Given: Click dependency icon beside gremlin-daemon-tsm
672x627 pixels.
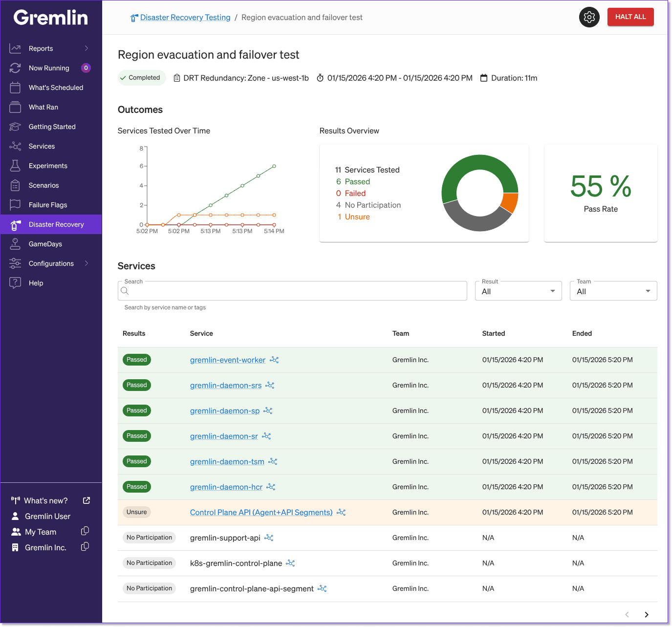Looking at the screenshot, I should click(273, 461).
